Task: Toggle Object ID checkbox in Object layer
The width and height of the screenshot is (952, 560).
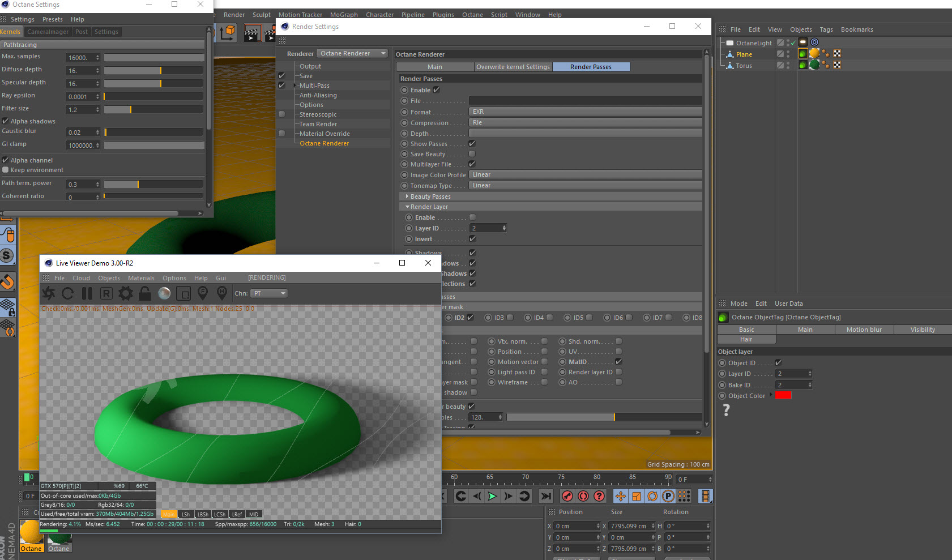Action: [x=778, y=363]
